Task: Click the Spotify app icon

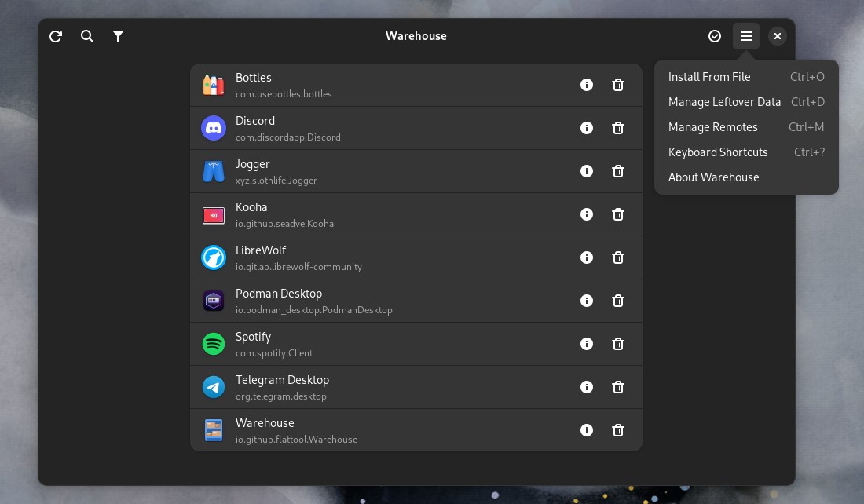Action: click(213, 344)
